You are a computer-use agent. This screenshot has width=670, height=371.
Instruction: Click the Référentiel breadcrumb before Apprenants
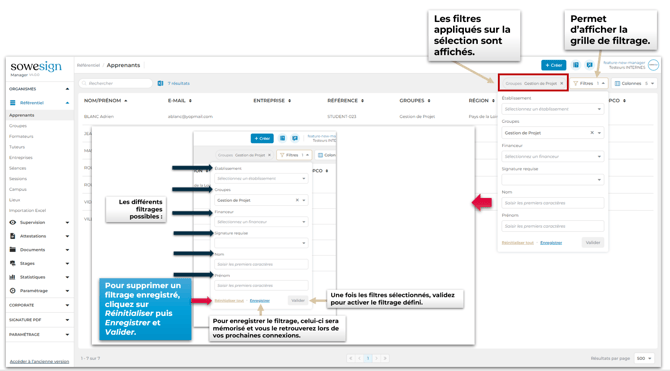coord(88,65)
